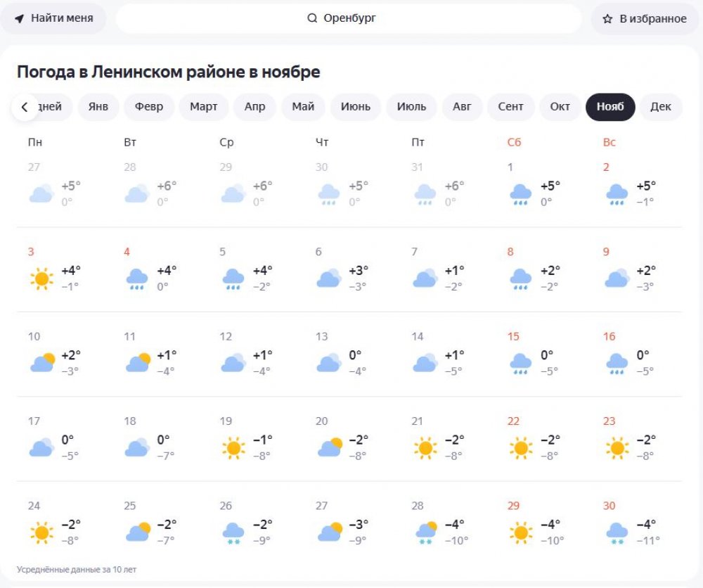Click the location arrow icon in Найти меня
The width and height of the screenshot is (703, 588).
19,18
